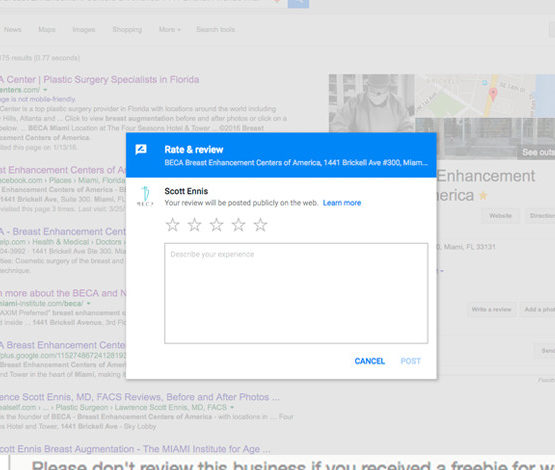The image size is (555, 470).
Task: Click the Directions button in panel
Action: [541, 216]
